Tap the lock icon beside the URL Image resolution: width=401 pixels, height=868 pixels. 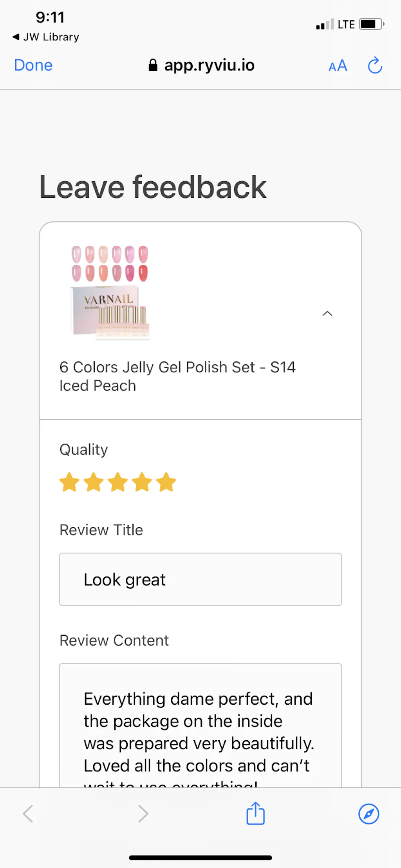(x=153, y=65)
